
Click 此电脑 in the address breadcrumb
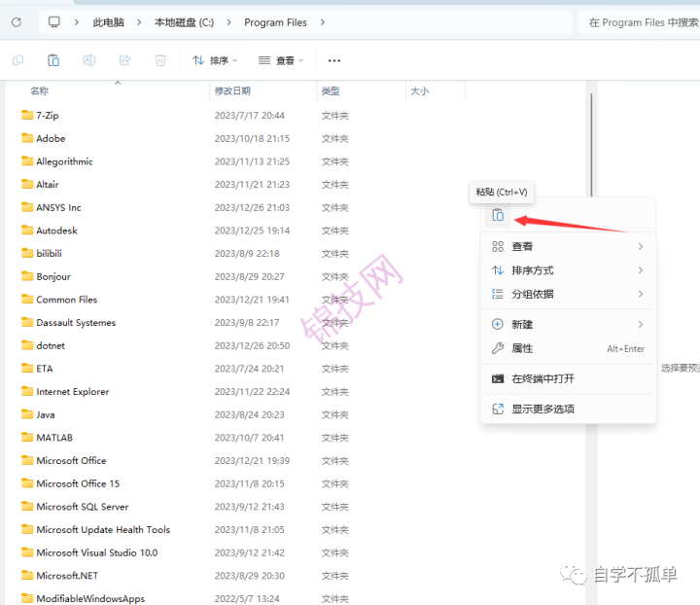[x=109, y=22]
